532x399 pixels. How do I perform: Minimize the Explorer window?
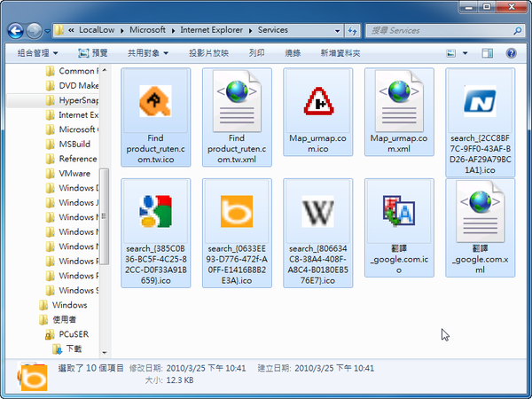[x=469, y=6]
